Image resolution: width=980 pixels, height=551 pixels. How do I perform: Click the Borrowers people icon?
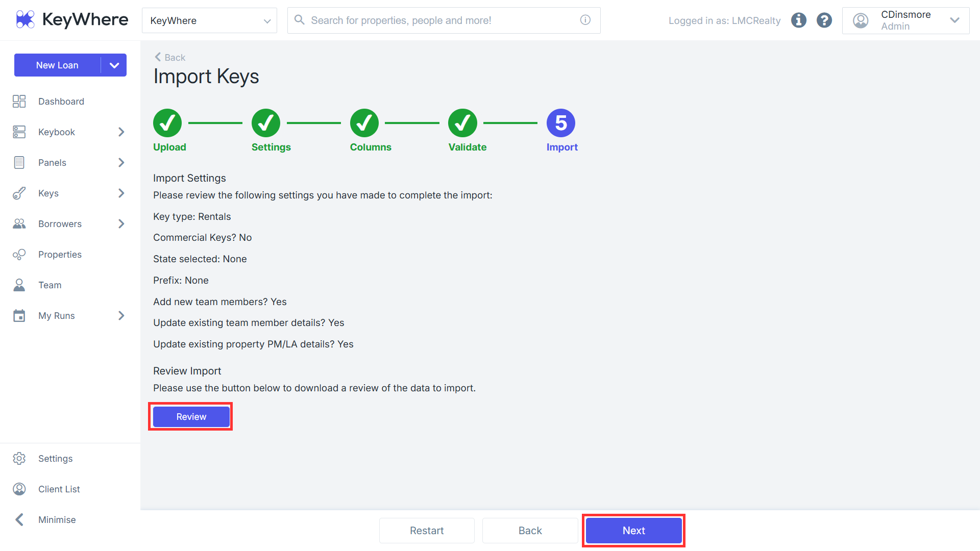(19, 224)
